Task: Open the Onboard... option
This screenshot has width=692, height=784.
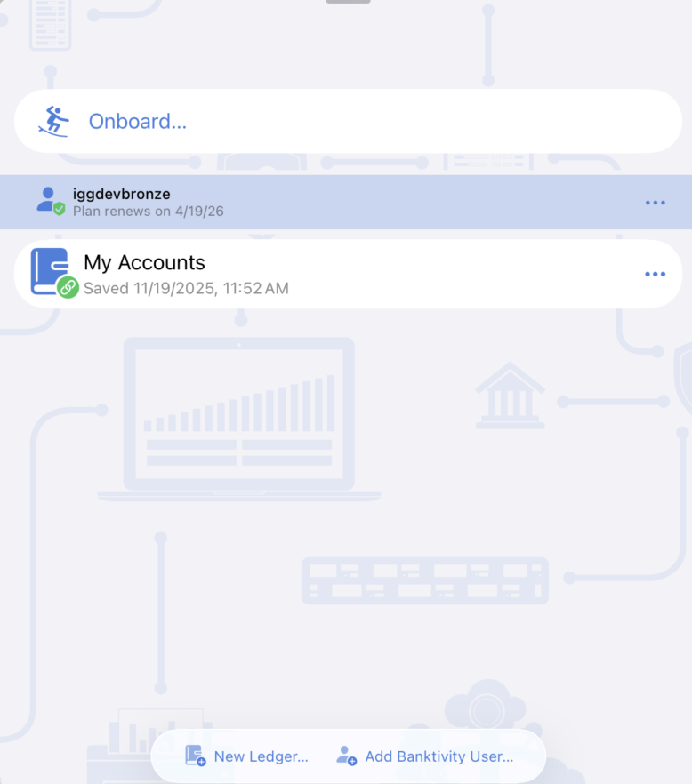Action: (137, 121)
